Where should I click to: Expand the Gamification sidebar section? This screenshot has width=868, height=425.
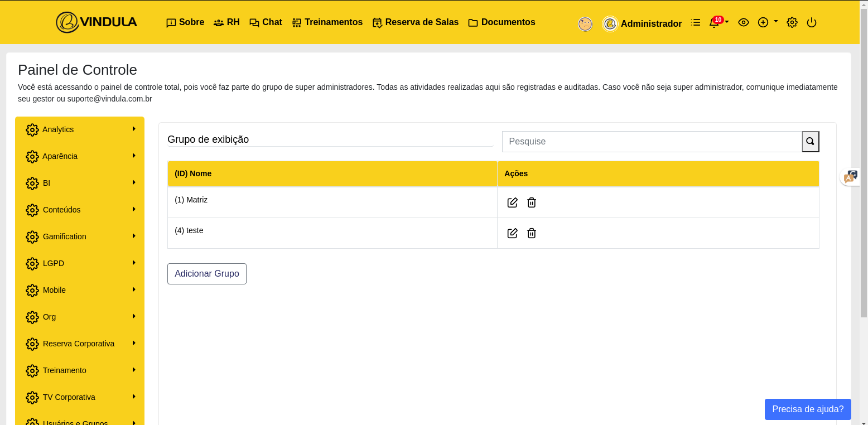pyautogui.click(x=80, y=236)
